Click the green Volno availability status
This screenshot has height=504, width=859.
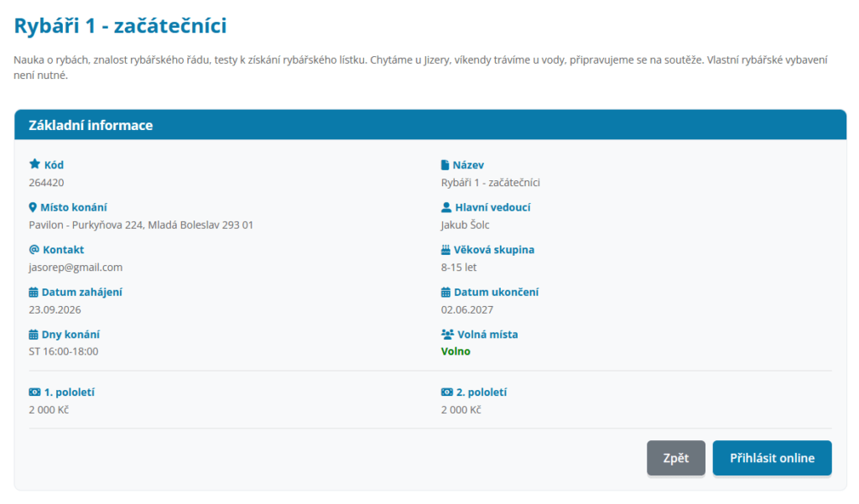coord(456,351)
